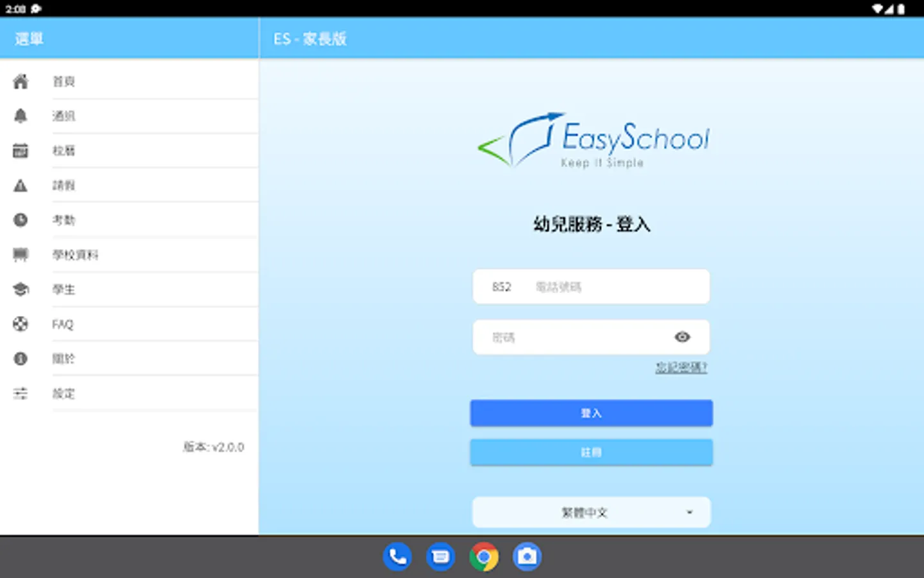Open the board icon for 學校資料
Image resolution: width=924 pixels, height=578 pixels.
(x=21, y=255)
